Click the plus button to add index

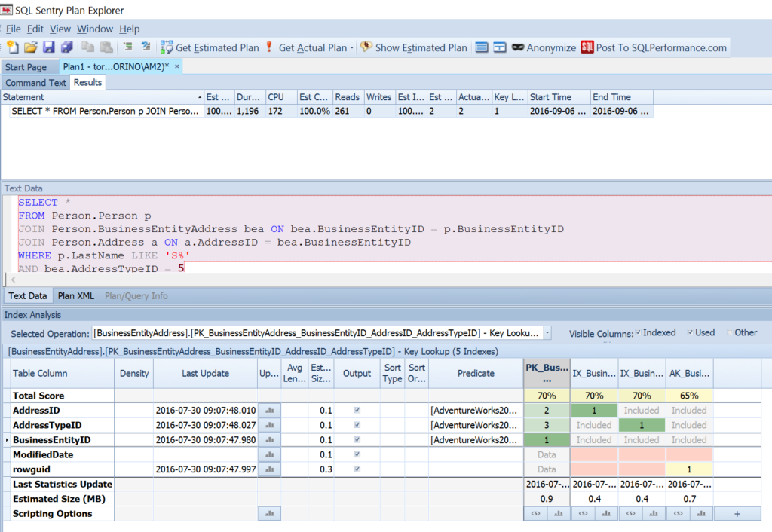(737, 514)
